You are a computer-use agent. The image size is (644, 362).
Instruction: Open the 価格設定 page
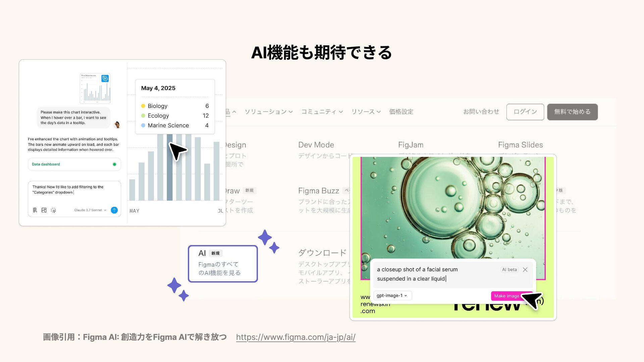click(x=401, y=112)
